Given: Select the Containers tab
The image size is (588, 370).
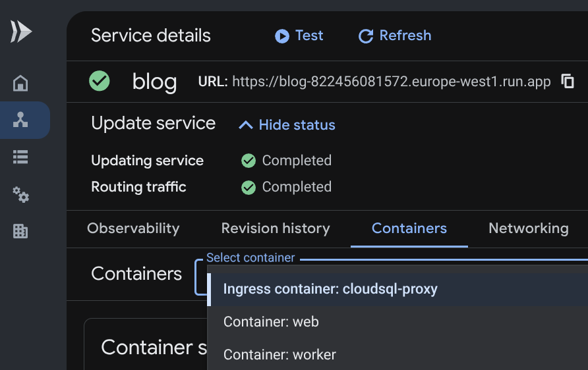Looking at the screenshot, I should pos(409,228).
